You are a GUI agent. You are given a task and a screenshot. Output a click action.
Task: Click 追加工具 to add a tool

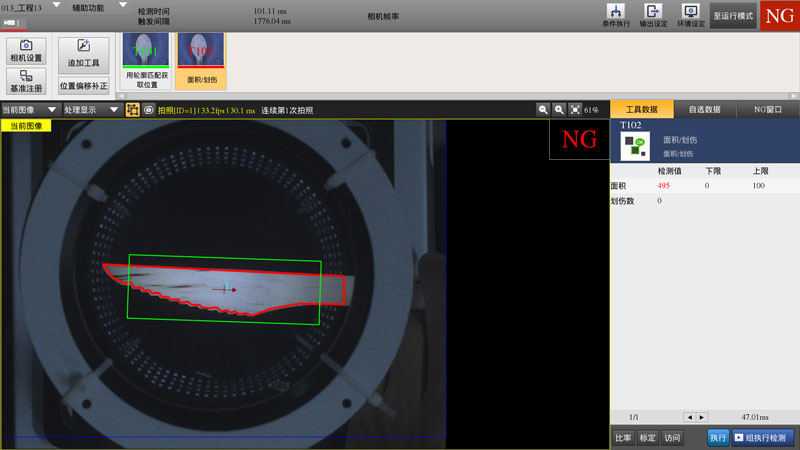83,51
